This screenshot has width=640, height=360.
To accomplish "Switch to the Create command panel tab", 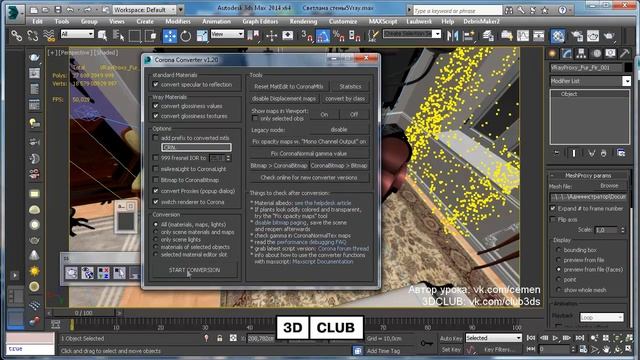I will tap(553, 53).
